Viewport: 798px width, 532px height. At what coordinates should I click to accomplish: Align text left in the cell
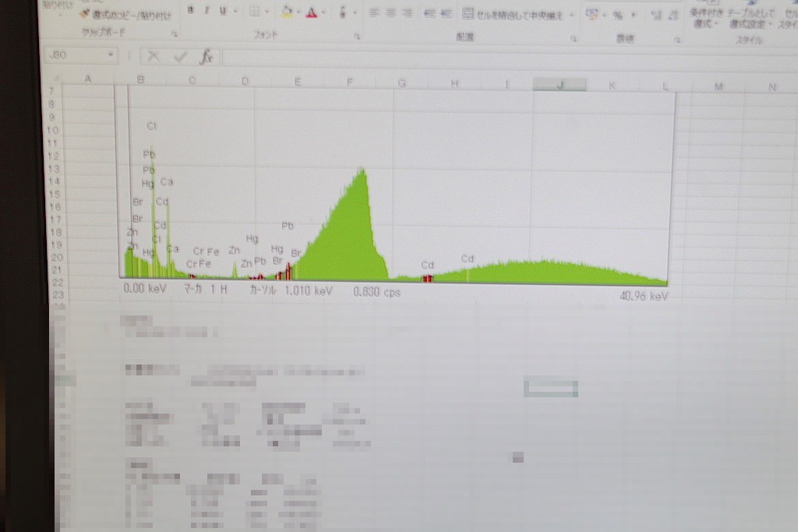374,13
